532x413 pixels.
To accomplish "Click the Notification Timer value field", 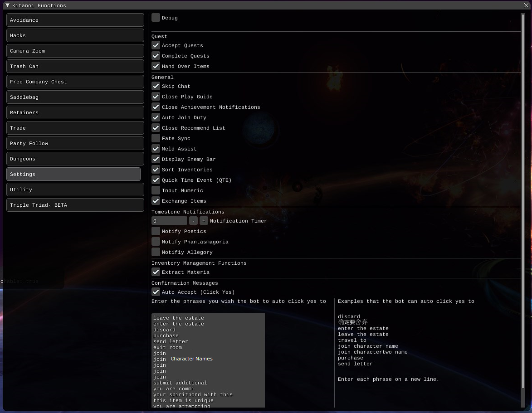I will pos(169,221).
